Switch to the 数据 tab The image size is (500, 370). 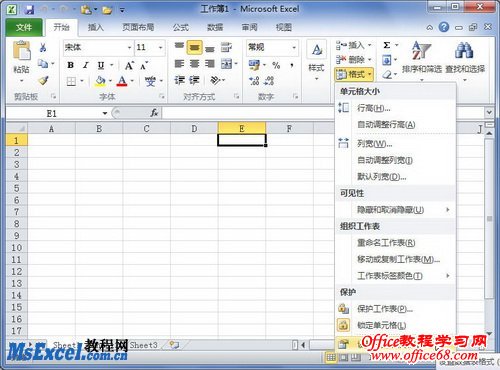[x=215, y=27]
